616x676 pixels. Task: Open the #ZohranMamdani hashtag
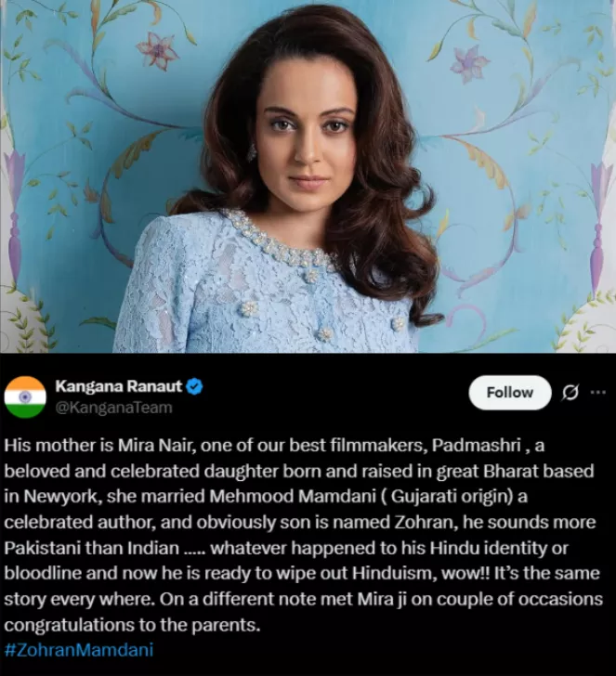click(79, 650)
